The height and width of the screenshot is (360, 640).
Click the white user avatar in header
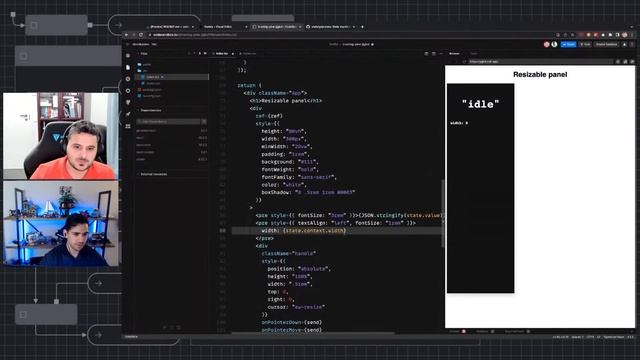pos(554,44)
